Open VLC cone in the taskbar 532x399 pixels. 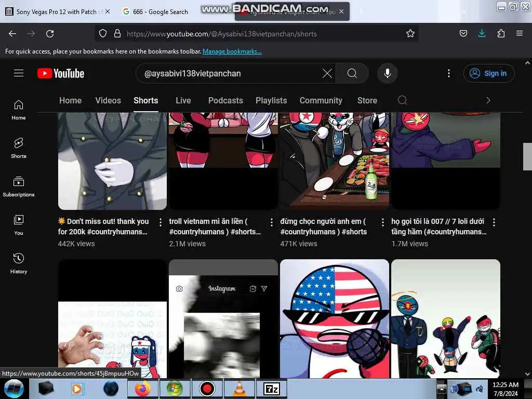(x=240, y=389)
